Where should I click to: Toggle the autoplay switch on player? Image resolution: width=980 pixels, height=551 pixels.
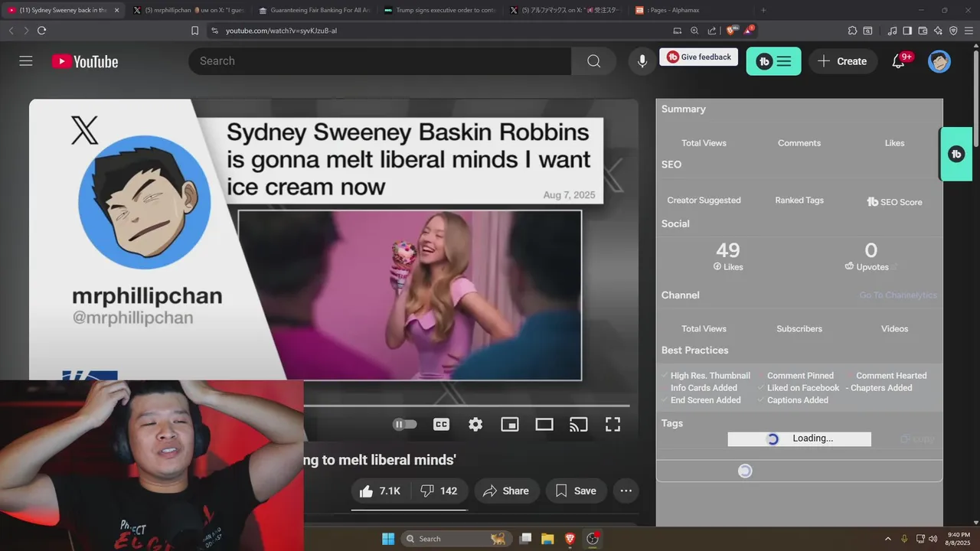pyautogui.click(x=405, y=424)
